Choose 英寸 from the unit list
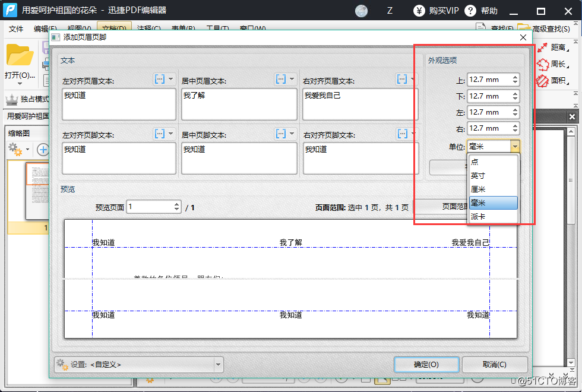 point(494,176)
